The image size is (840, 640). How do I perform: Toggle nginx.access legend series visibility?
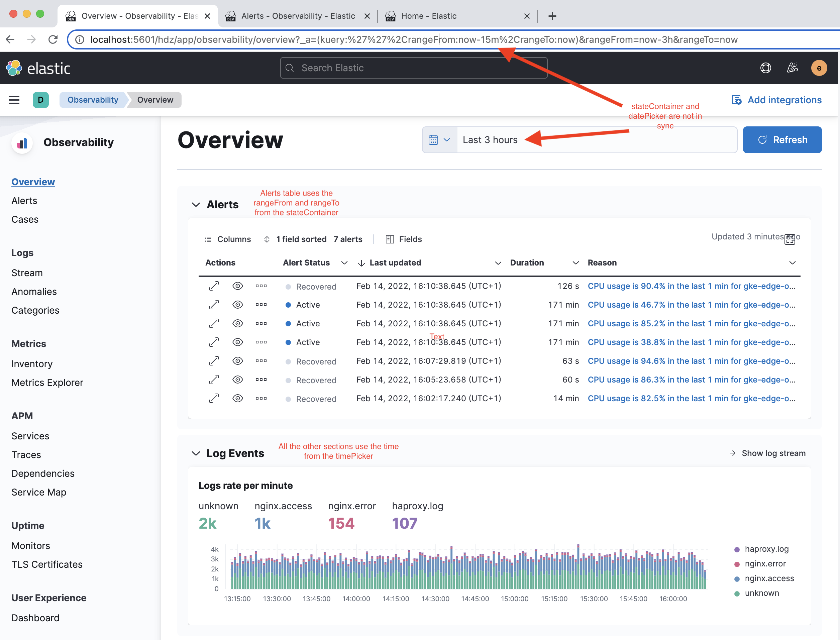pos(769,578)
